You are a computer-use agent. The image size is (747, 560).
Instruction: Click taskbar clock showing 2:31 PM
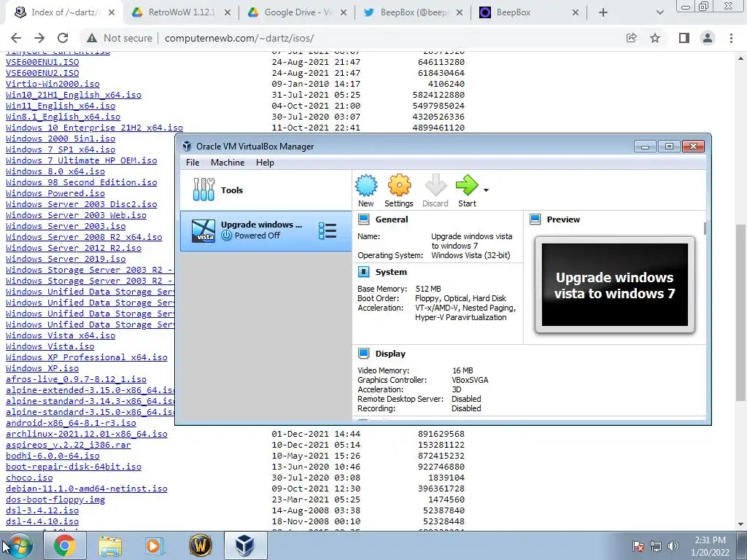pyautogui.click(x=710, y=546)
